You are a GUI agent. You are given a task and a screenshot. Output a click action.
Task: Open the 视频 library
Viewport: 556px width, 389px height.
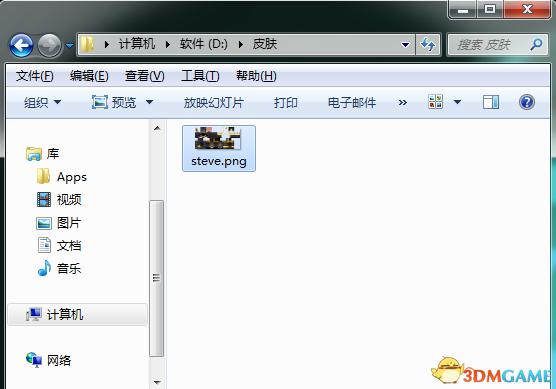pyautogui.click(x=59, y=200)
